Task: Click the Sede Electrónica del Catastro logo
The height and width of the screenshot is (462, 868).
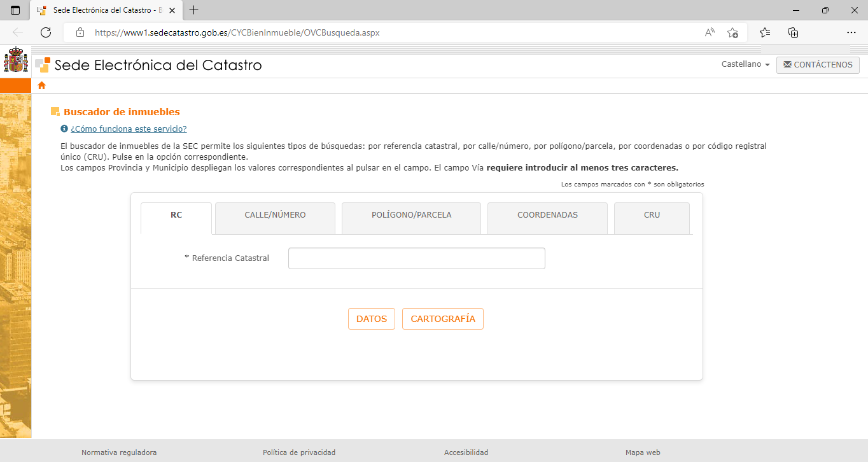Action: point(148,65)
